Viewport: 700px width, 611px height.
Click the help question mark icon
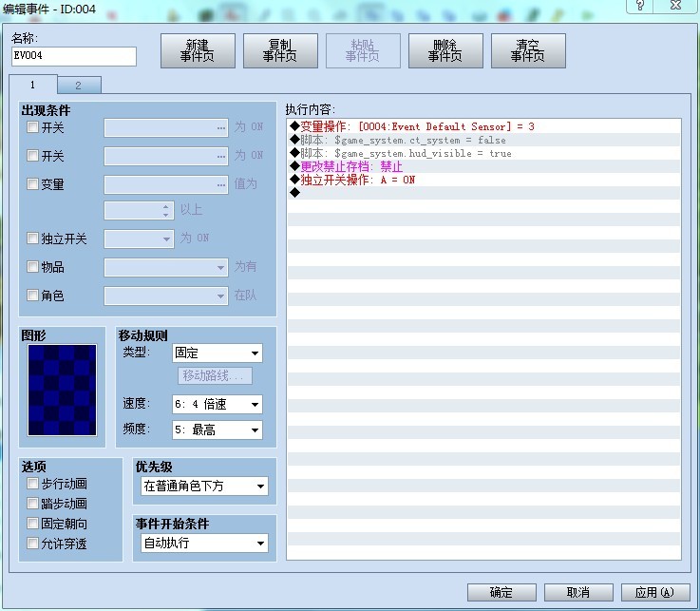(640, 6)
